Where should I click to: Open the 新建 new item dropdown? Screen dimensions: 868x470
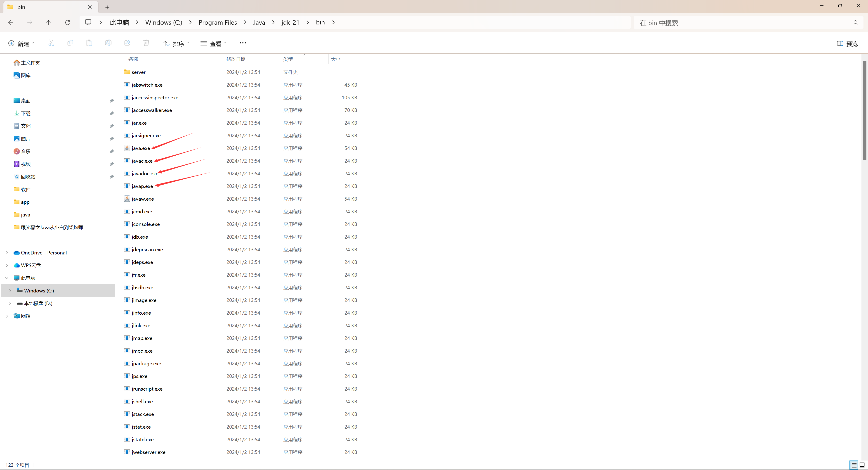point(21,43)
